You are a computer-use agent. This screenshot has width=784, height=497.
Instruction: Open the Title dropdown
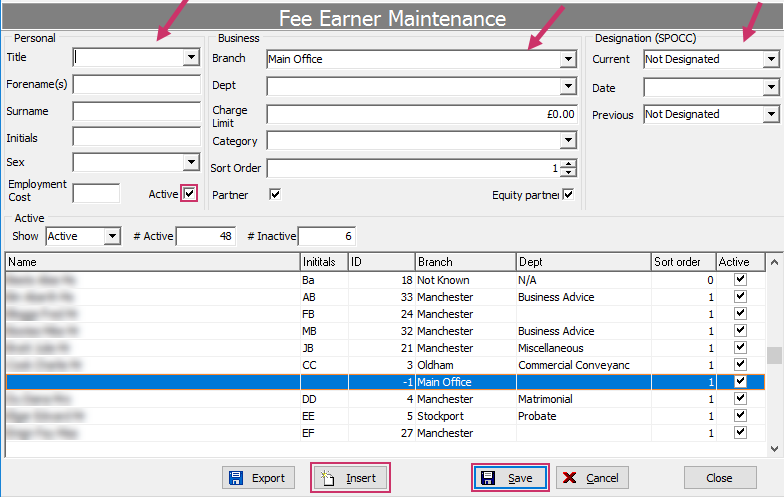(x=191, y=57)
